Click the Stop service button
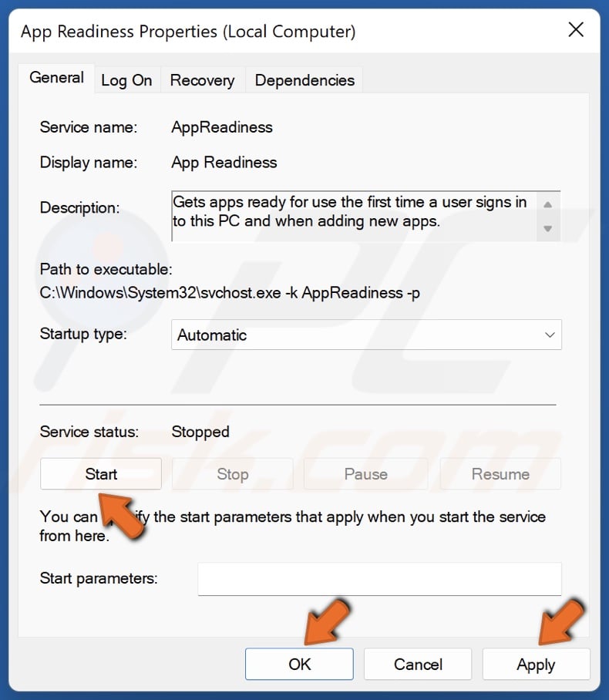The width and height of the screenshot is (609, 700). 232,473
